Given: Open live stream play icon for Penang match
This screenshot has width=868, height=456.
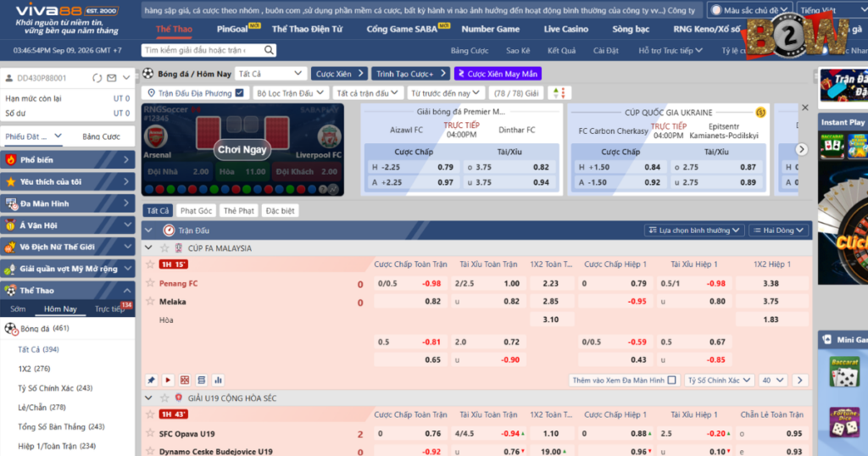Looking at the screenshot, I should coord(168,381).
